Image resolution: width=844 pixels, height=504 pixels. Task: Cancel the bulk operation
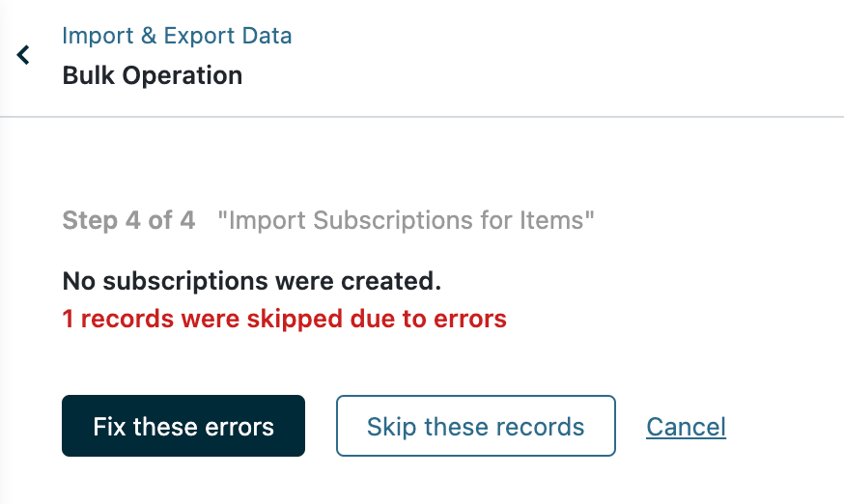click(x=686, y=427)
